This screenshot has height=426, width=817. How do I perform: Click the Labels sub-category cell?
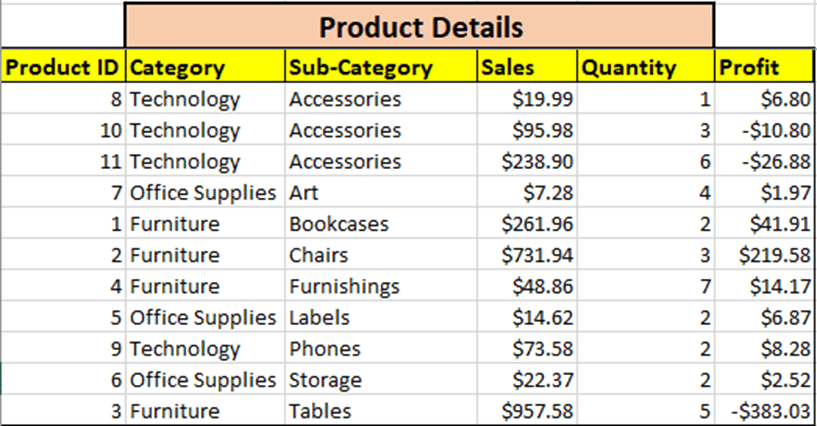(381, 317)
